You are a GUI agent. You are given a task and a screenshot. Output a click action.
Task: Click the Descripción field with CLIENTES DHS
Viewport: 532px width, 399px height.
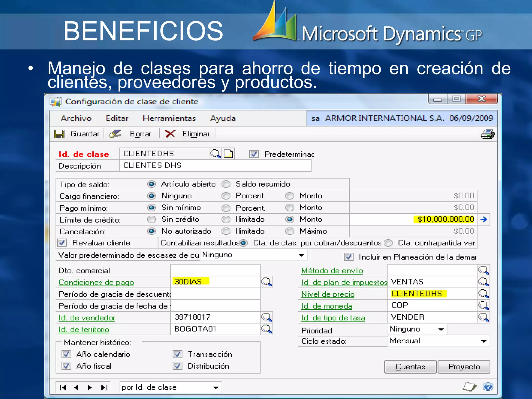(x=215, y=166)
